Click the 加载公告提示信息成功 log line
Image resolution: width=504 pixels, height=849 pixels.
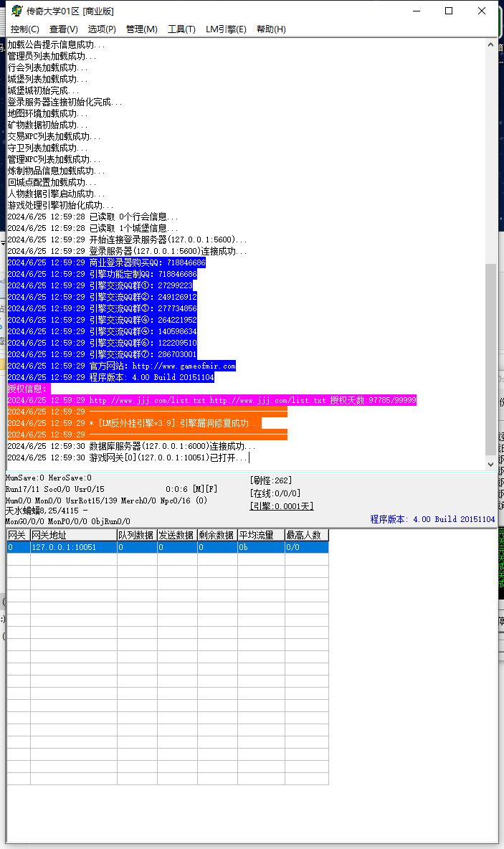57,45
